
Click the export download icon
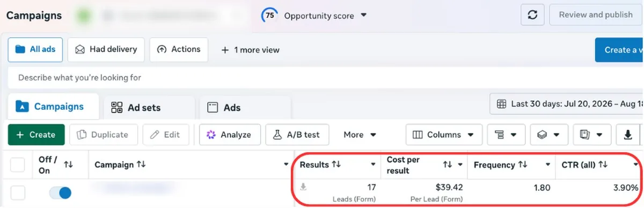coord(627,135)
